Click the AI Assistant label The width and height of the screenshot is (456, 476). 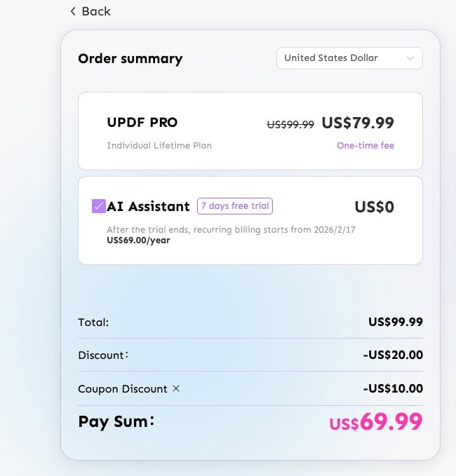148,206
